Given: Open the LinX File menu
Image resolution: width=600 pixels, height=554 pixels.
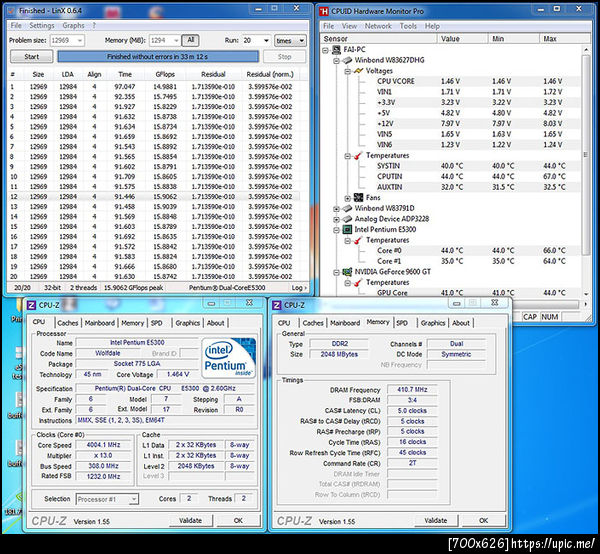Looking at the screenshot, I should click(16, 26).
